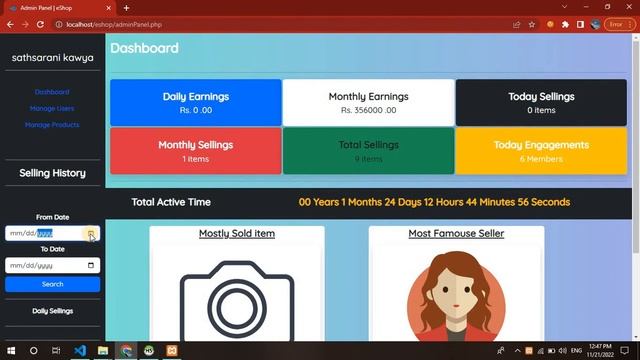Click the Total Active Time value
The image size is (640, 360).
click(434, 202)
